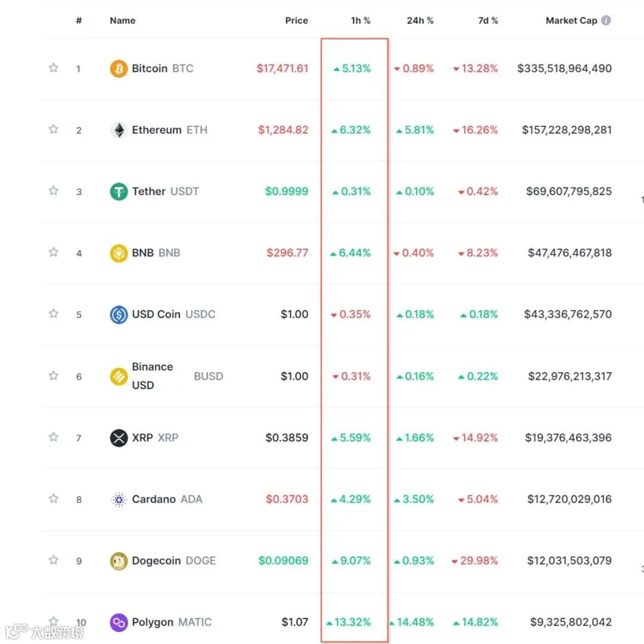Image resolution: width=644 pixels, height=644 pixels.
Task: Click the Polygon MATIC logo icon
Action: [119, 623]
